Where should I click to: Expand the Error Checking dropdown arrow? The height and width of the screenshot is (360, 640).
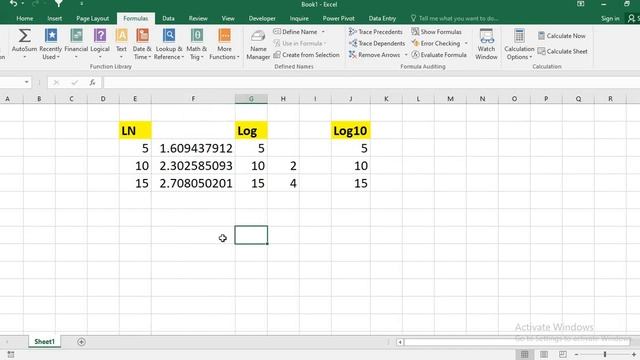(466, 43)
